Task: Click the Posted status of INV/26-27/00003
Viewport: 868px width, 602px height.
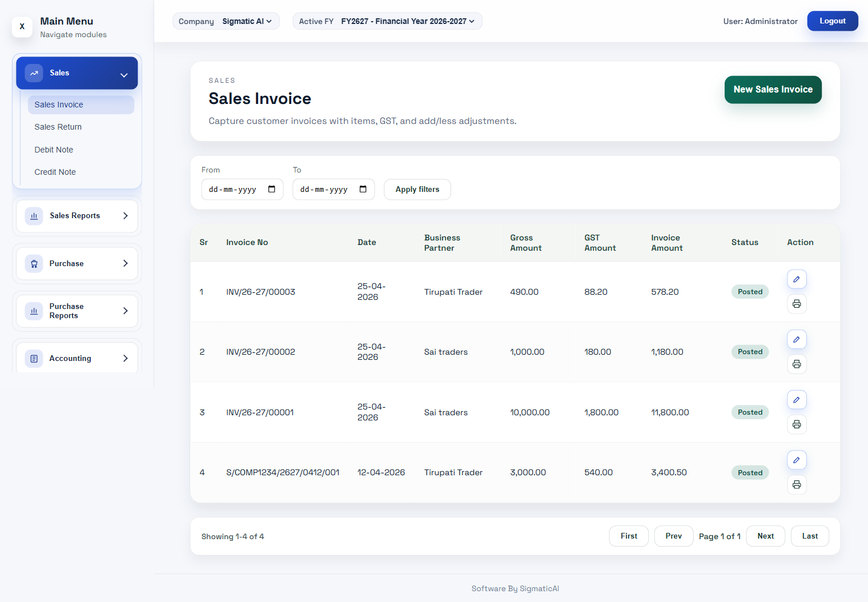Action: point(750,292)
